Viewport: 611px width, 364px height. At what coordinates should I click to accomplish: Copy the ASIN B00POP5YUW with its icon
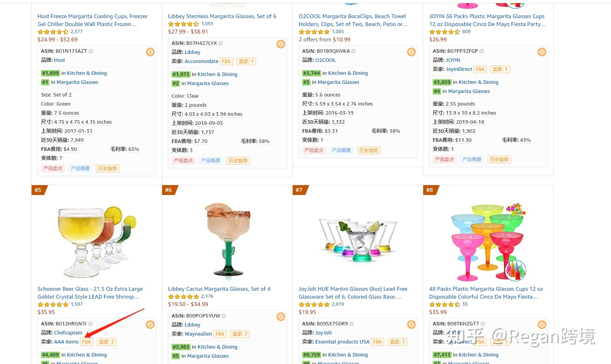point(224,316)
